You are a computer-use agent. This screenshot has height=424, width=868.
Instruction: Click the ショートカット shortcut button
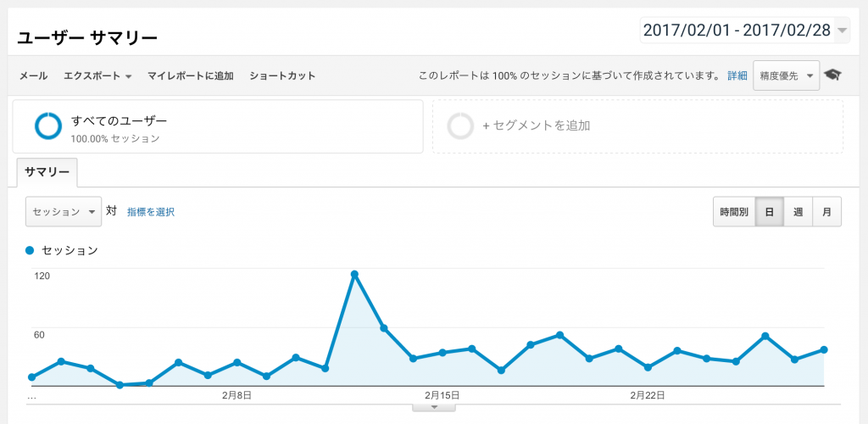(282, 75)
